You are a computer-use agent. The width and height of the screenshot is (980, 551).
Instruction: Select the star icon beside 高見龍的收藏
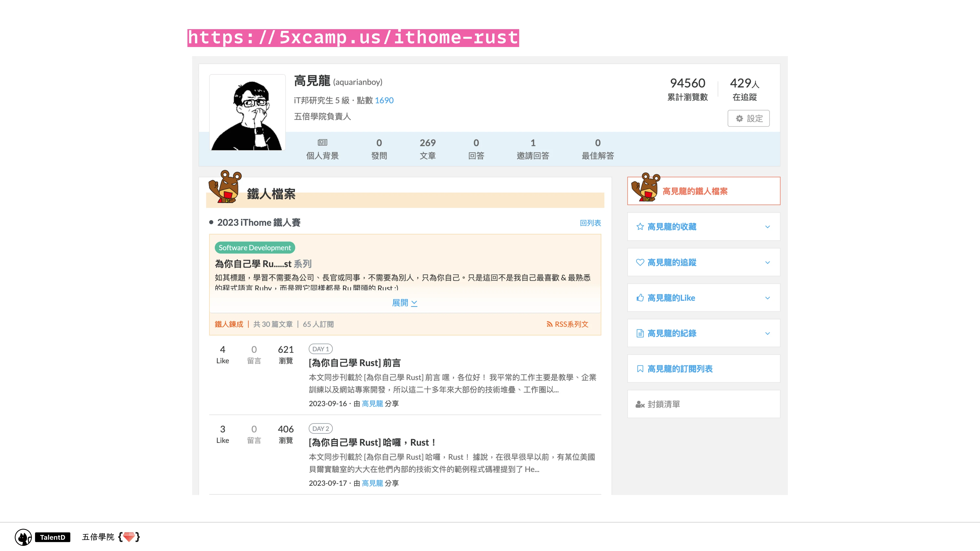coord(640,227)
